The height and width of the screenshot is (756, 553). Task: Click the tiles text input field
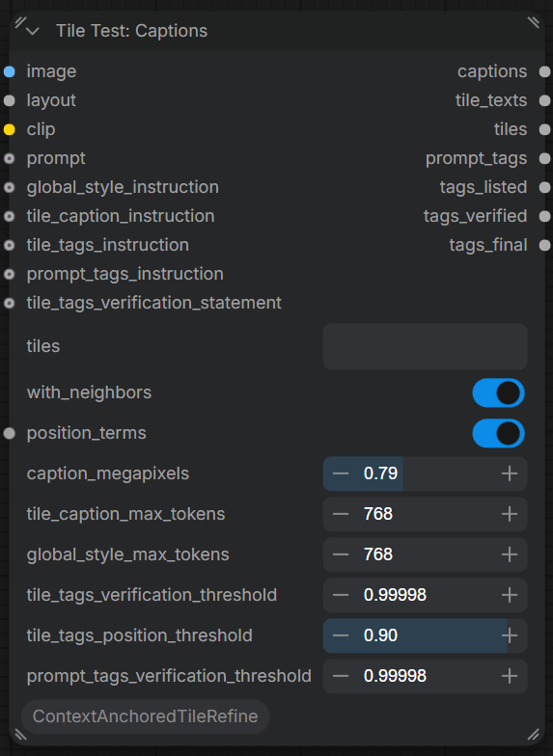click(x=425, y=347)
